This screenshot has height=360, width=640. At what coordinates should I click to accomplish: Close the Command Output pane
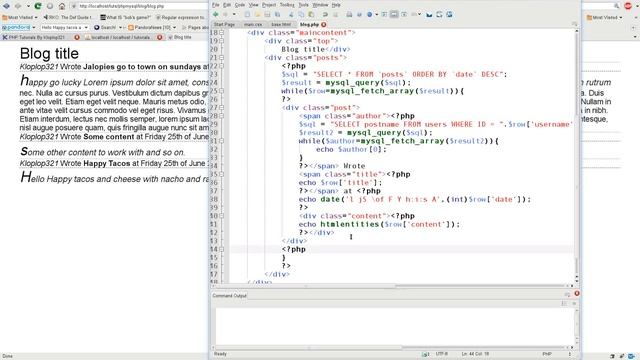[x=577, y=293]
